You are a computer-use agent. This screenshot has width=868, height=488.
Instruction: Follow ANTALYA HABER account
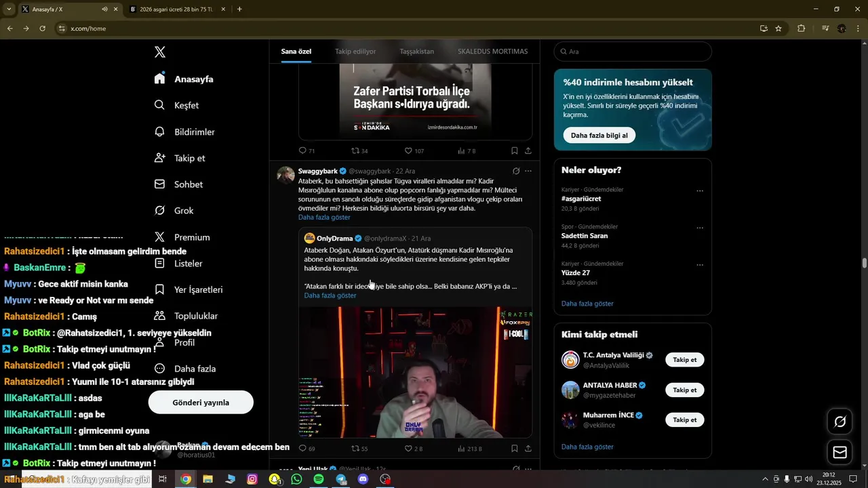684,390
